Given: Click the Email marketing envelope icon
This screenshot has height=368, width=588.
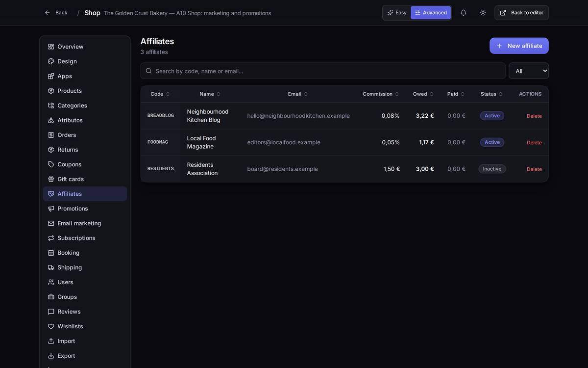Looking at the screenshot, I should coord(51,223).
